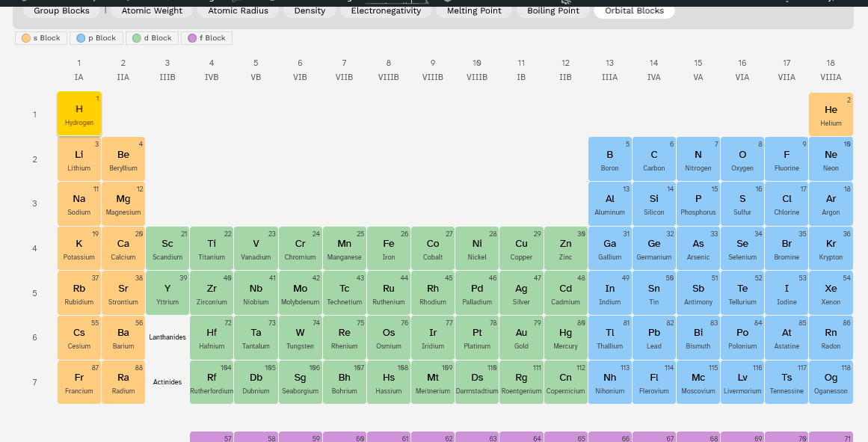Click the Helium element tile
This screenshot has width=868, height=442.
click(831, 114)
